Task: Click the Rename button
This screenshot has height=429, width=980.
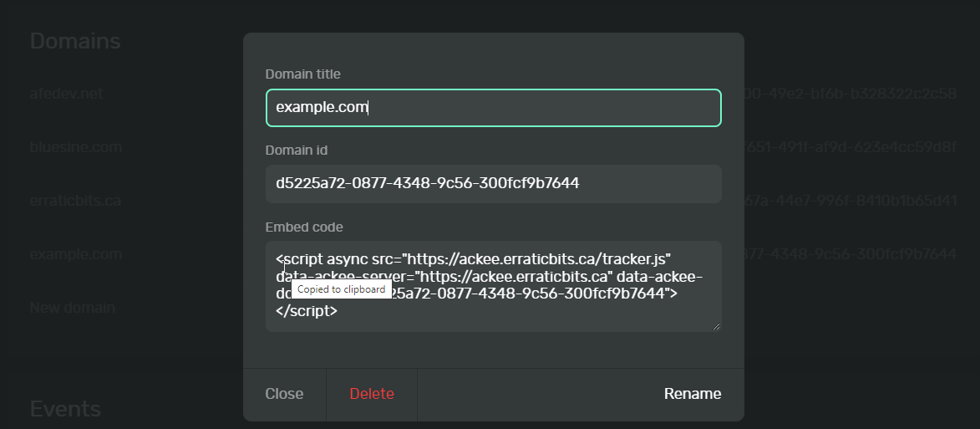Action: (692, 394)
